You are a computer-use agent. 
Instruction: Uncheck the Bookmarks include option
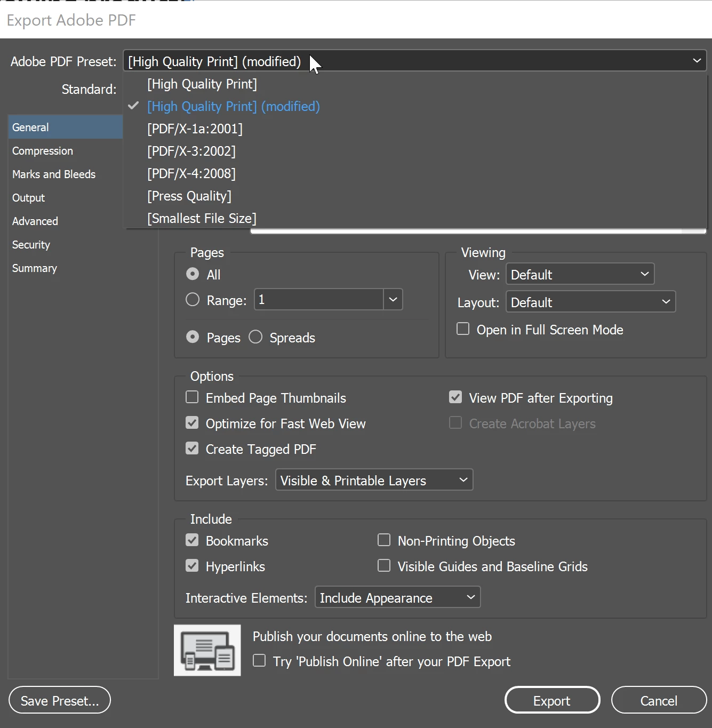(x=192, y=540)
